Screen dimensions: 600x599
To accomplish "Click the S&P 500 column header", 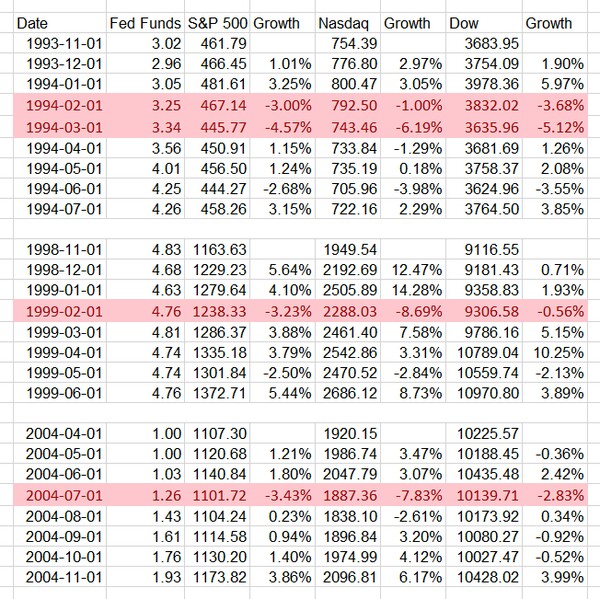I will pos(216,23).
